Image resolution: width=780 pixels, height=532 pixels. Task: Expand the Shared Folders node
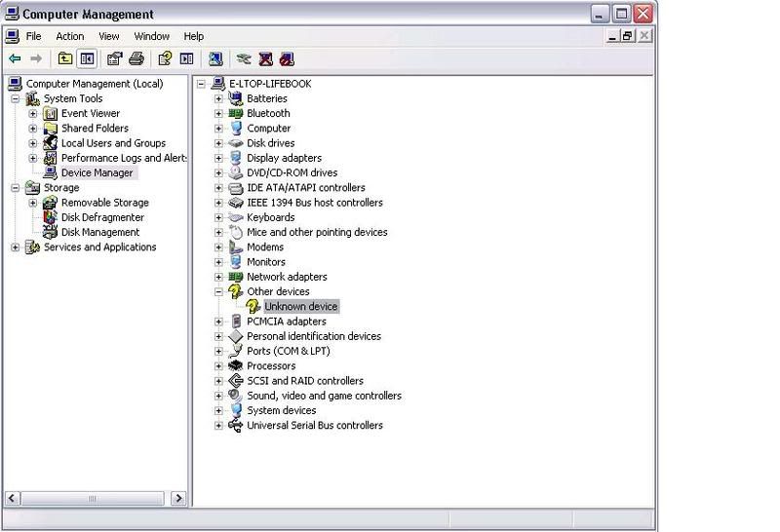[x=33, y=129]
